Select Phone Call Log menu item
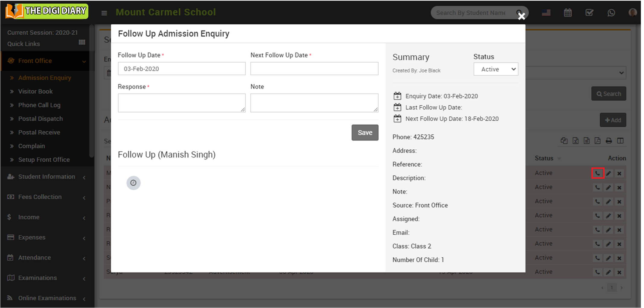 tap(39, 105)
